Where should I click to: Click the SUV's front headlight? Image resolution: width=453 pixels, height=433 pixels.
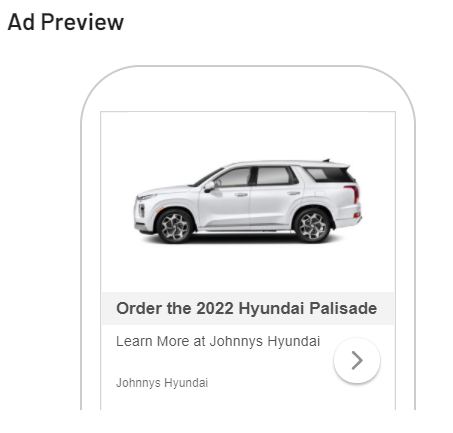pyautogui.click(x=147, y=197)
